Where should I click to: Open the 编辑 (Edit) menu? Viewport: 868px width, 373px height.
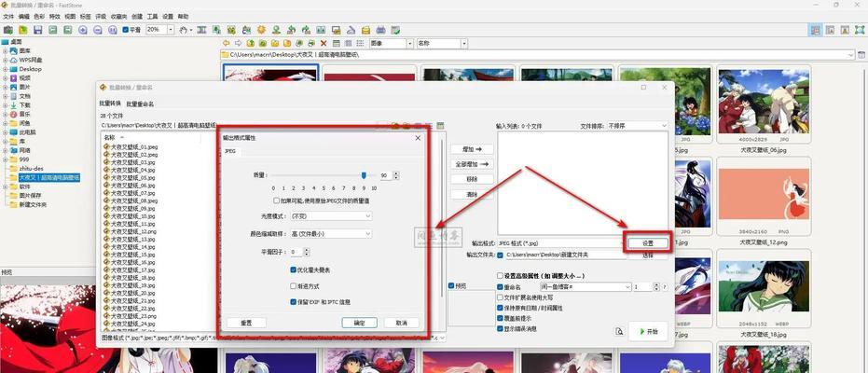coord(24,17)
